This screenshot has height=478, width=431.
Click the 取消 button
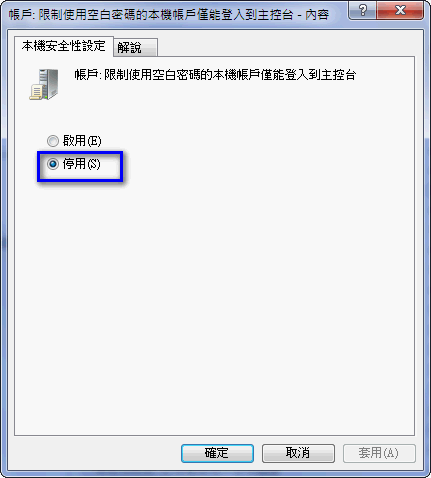pyautogui.click(x=298, y=453)
